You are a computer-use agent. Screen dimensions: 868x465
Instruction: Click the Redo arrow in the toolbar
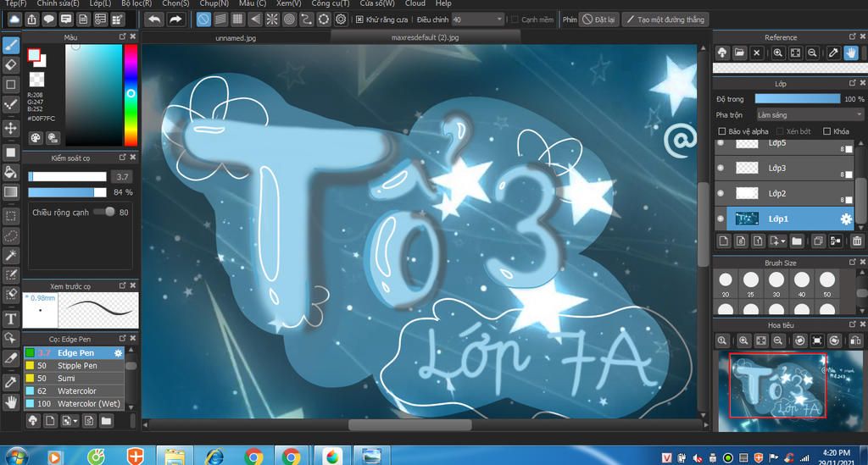tap(175, 19)
